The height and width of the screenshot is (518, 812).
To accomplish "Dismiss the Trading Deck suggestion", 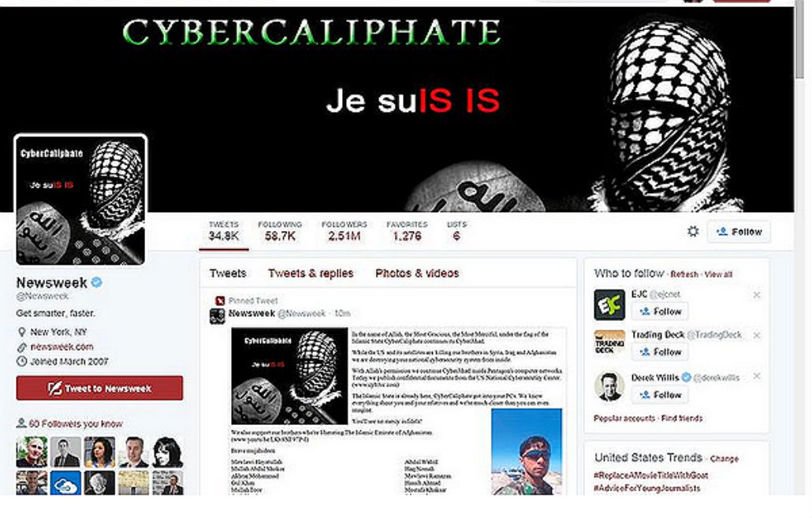I will (x=757, y=335).
